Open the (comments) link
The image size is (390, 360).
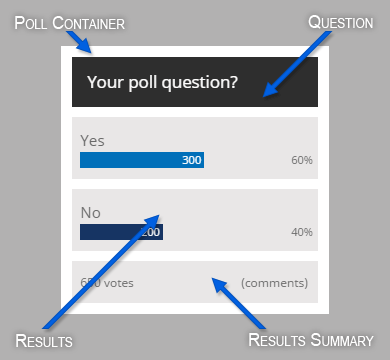(274, 283)
